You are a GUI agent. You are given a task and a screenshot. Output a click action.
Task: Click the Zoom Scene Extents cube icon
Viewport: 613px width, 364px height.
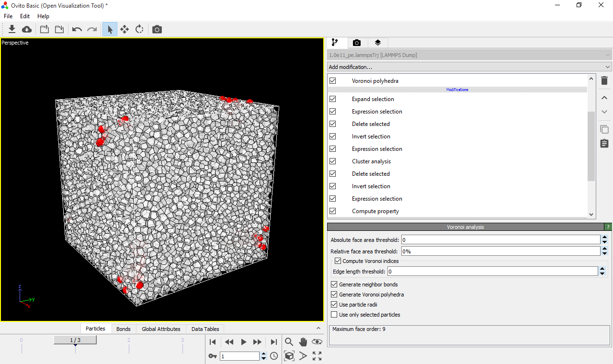click(289, 356)
